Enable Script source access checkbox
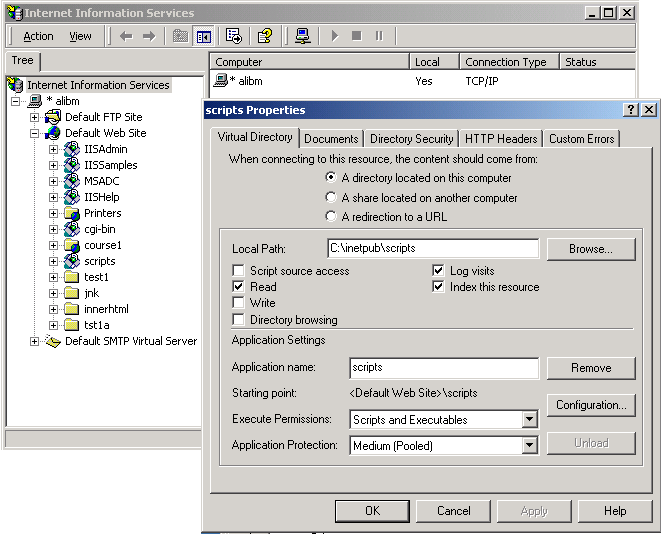This screenshot has width=661, height=534. [239, 271]
